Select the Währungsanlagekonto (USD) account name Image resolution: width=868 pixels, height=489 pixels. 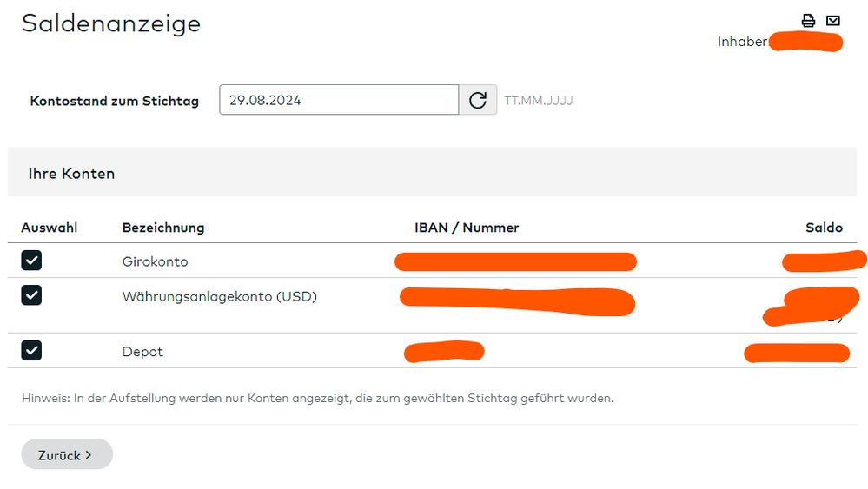click(x=219, y=297)
